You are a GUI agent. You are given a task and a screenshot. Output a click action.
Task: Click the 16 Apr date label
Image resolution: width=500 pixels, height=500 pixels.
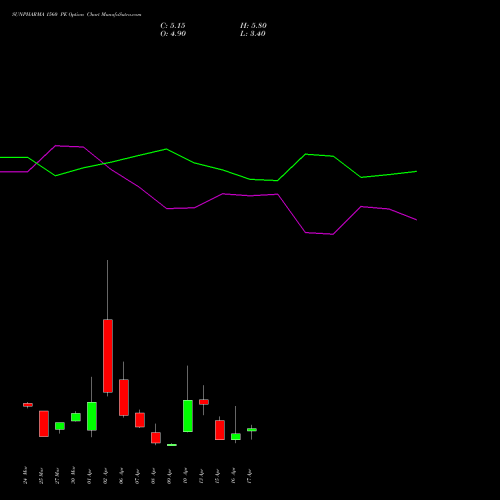[x=233, y=476]
